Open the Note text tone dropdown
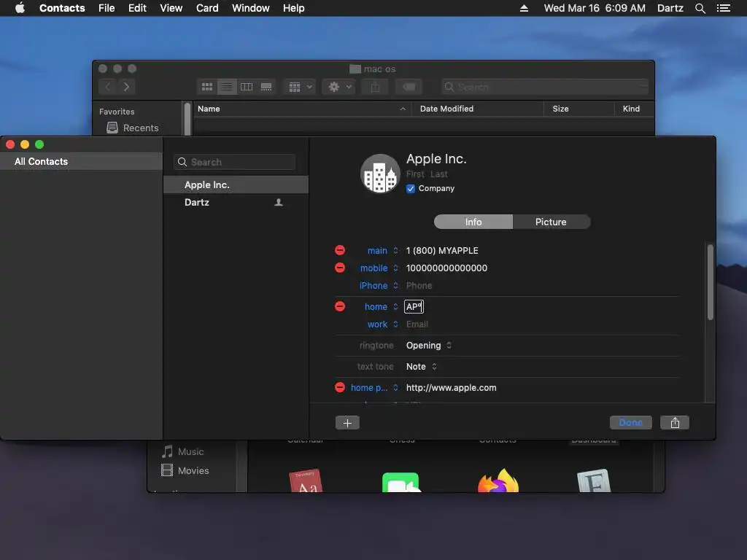The width and height of the screenshot is (747, 560). (x=421, y=366)
